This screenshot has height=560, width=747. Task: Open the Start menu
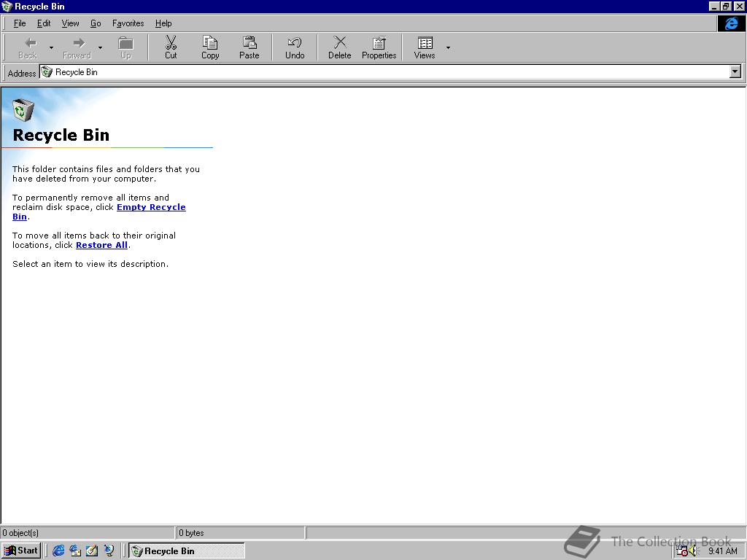[x=21, y=551]
